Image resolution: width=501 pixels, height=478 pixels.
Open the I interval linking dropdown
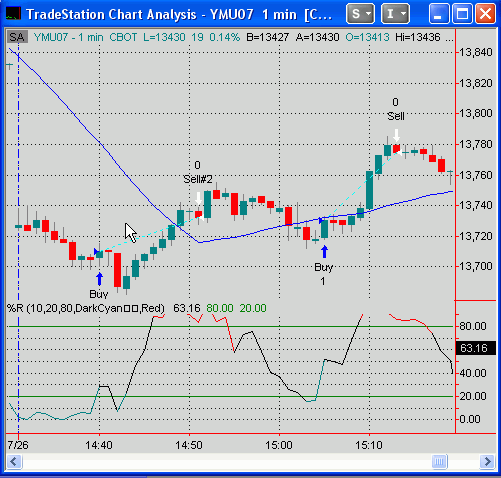pos(395,14)
